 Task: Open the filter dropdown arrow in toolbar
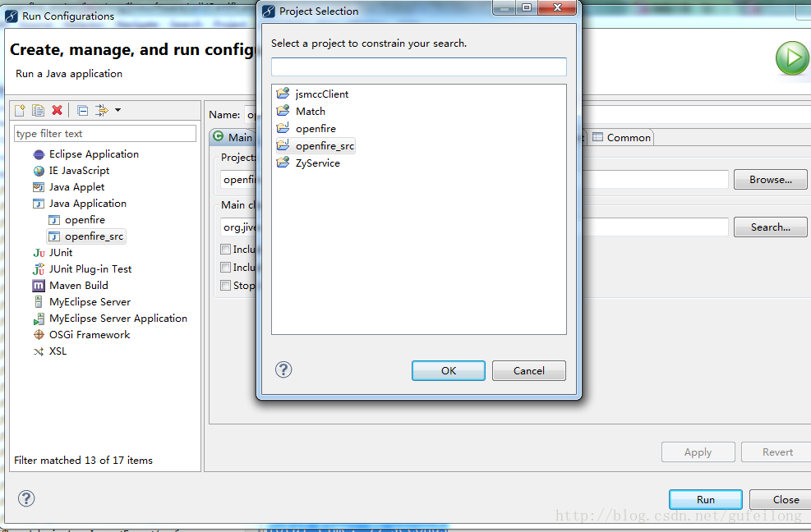coord(118,110)
